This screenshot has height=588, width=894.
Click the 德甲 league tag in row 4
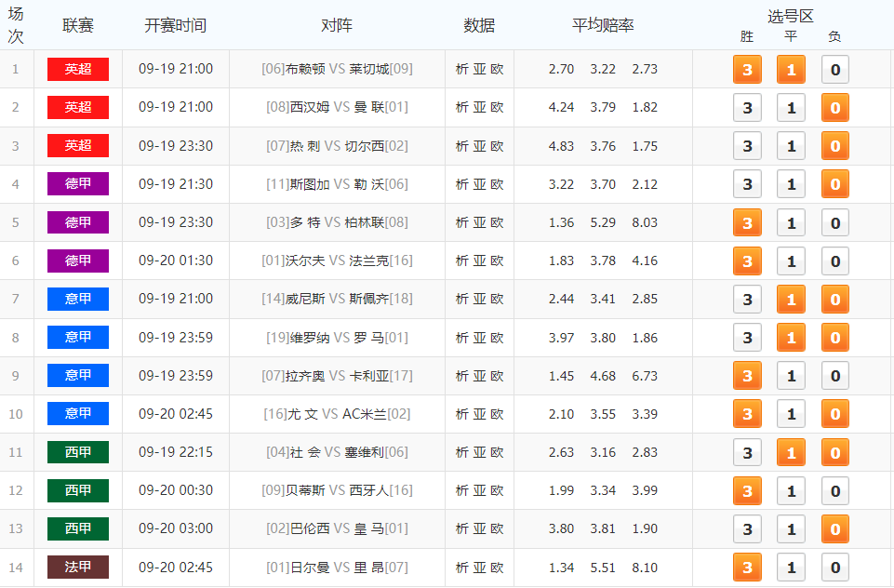[78, 183]
